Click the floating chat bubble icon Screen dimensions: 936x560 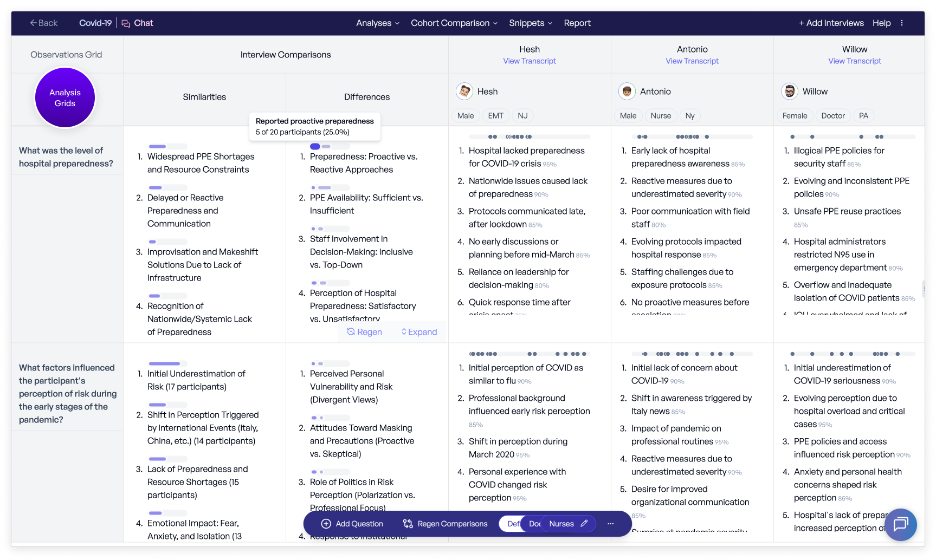900,524
